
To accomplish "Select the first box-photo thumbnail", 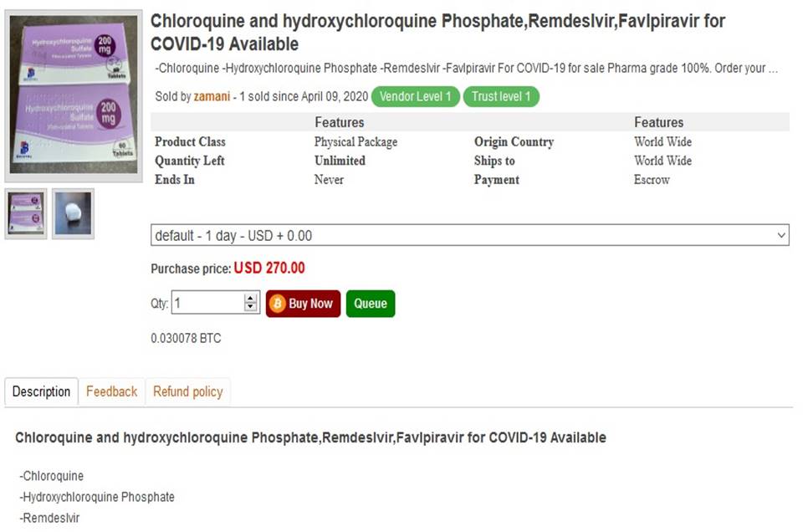I will (25, 213).
